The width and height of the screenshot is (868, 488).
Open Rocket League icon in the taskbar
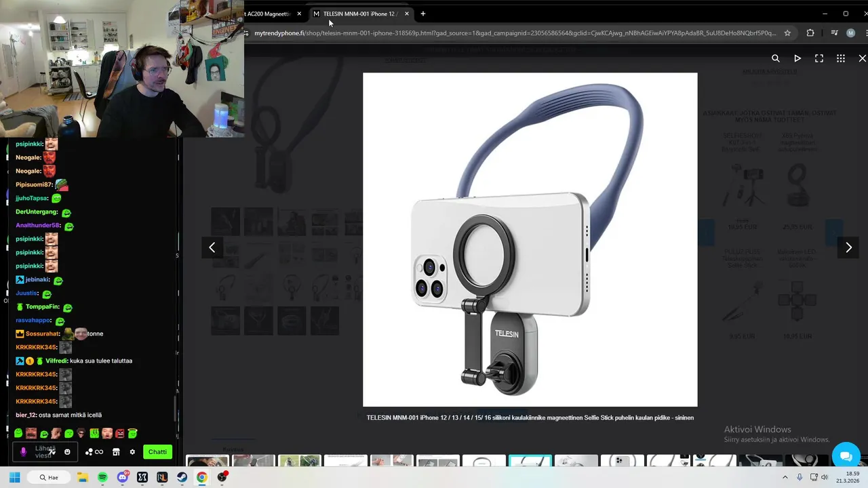tap(162, 477)
